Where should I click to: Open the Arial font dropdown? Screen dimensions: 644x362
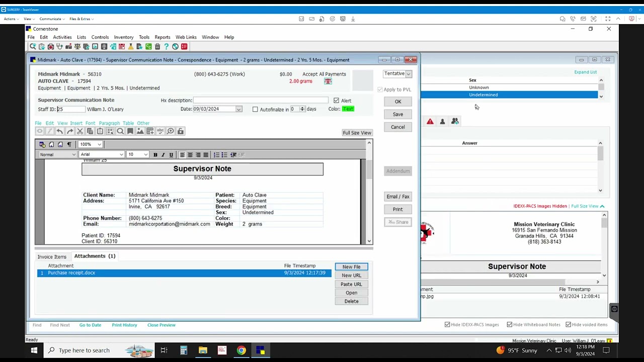point(121,155)
